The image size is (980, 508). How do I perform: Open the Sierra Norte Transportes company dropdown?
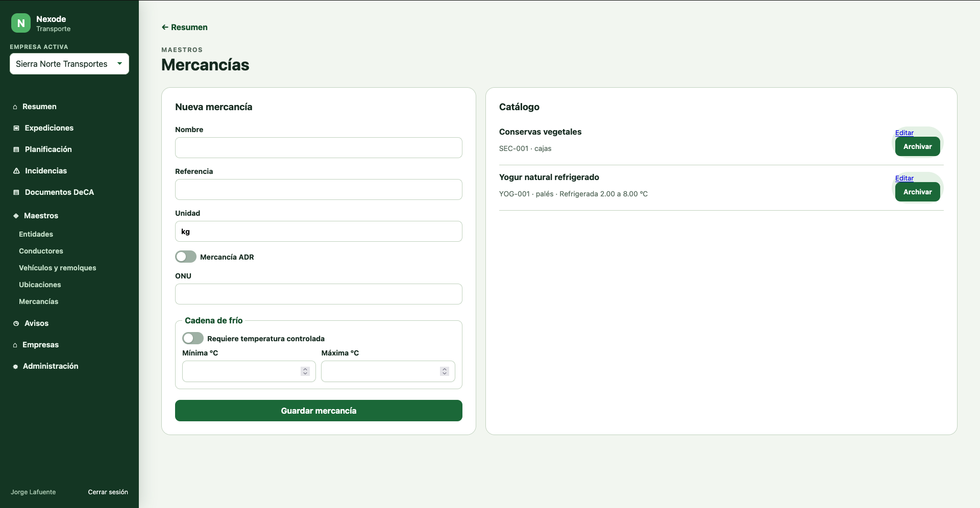[x=69, y=64]
